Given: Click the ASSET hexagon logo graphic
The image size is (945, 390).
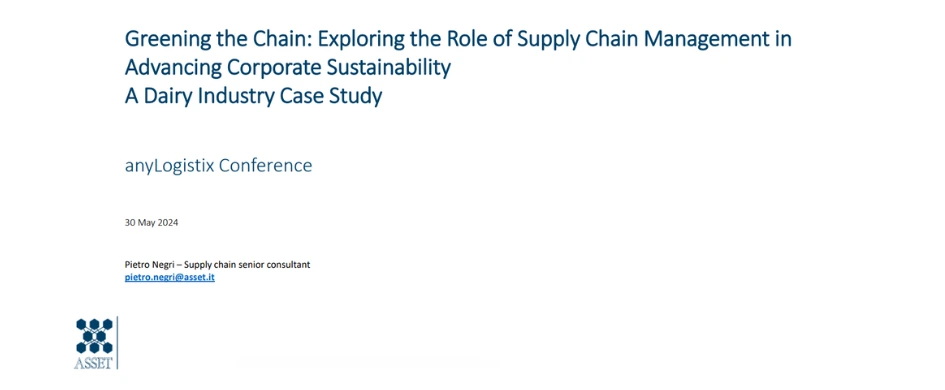Looking at the screenshot, I should click(x=94, y=336).
